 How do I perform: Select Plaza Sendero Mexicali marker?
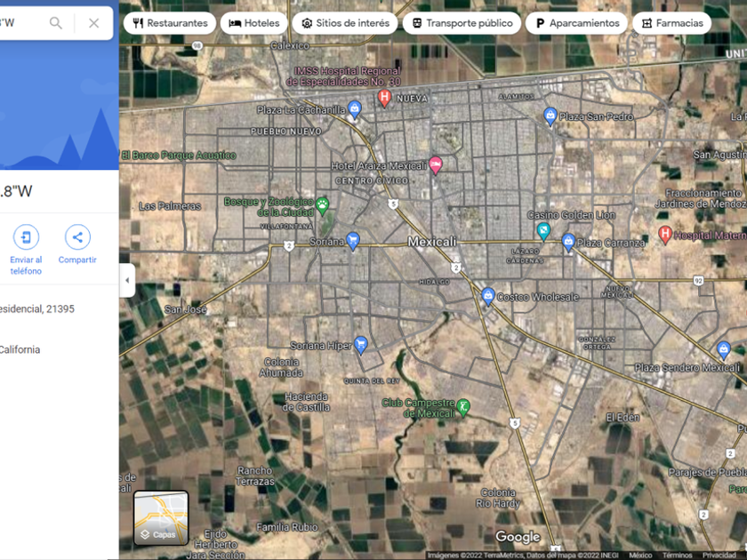pyautogui.click(x=724, y=349)
